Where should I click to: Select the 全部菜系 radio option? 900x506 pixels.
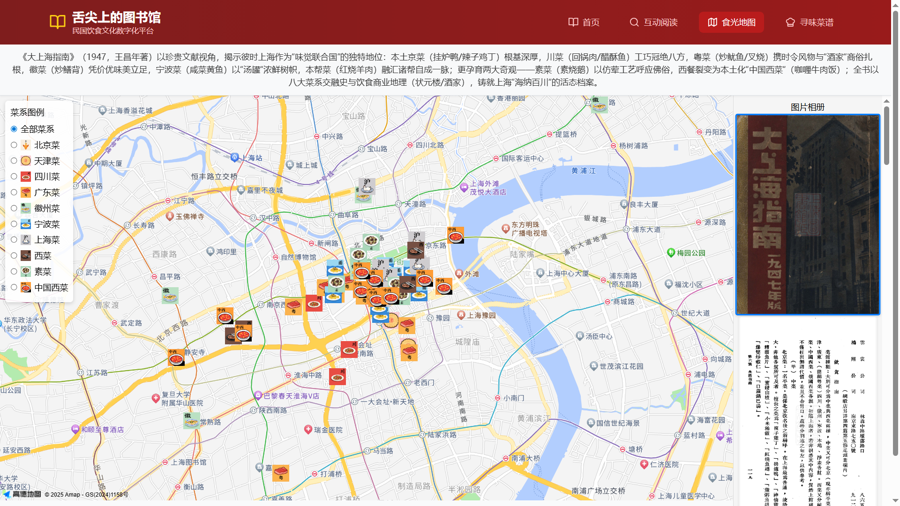click(14, 129)
